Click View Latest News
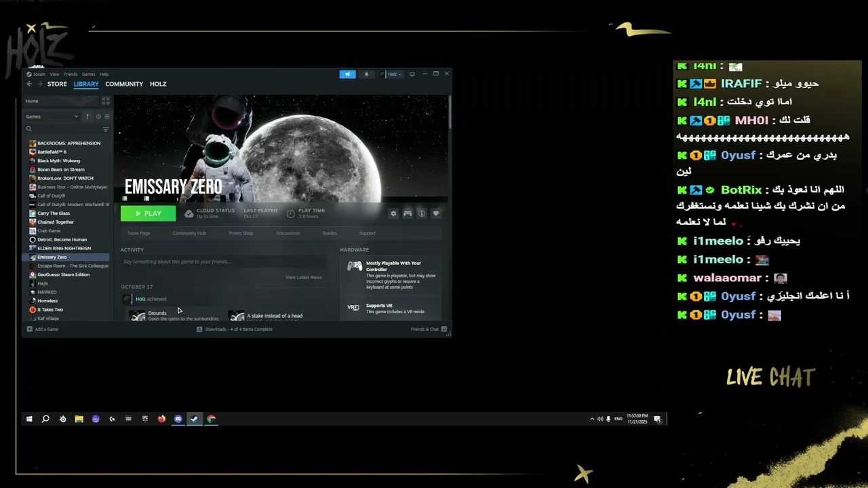The height and width of the screenshot is (488, 868). (x=304, y=277)
